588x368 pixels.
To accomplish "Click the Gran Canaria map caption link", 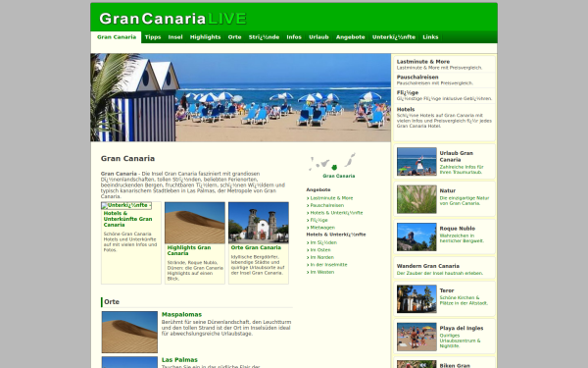I will click(339, 176).
